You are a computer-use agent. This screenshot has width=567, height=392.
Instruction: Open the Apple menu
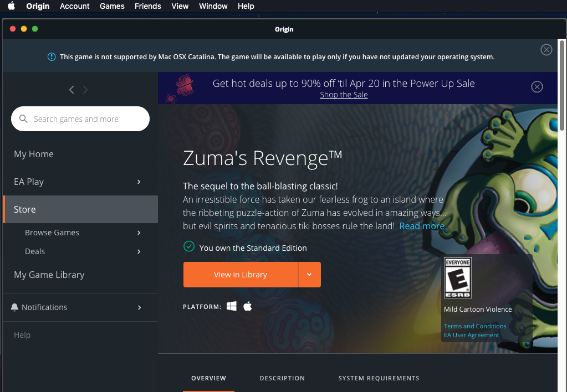pos(12,6)
